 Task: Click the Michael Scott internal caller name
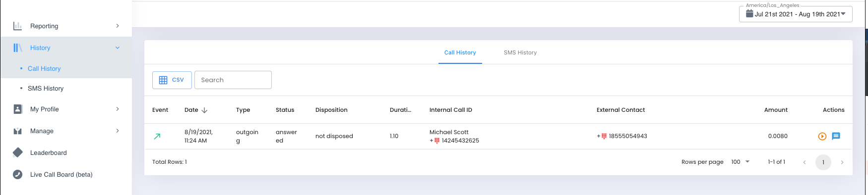(x=449, y=132)
